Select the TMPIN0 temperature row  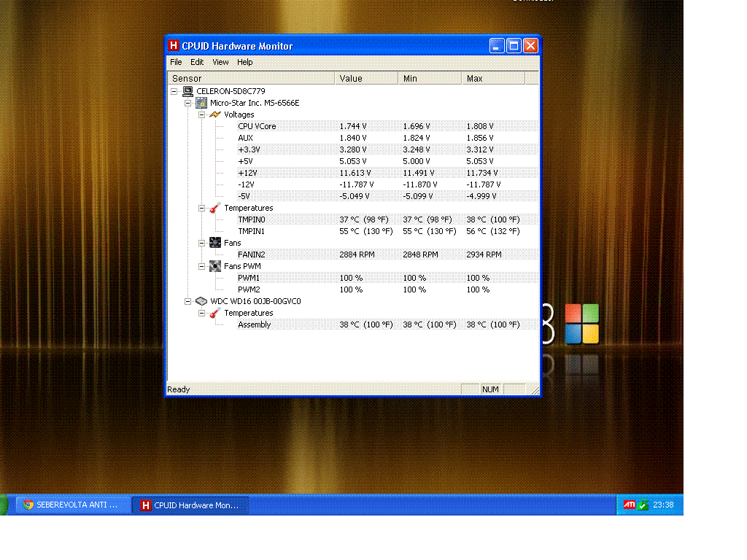click(x=388, y=219)
